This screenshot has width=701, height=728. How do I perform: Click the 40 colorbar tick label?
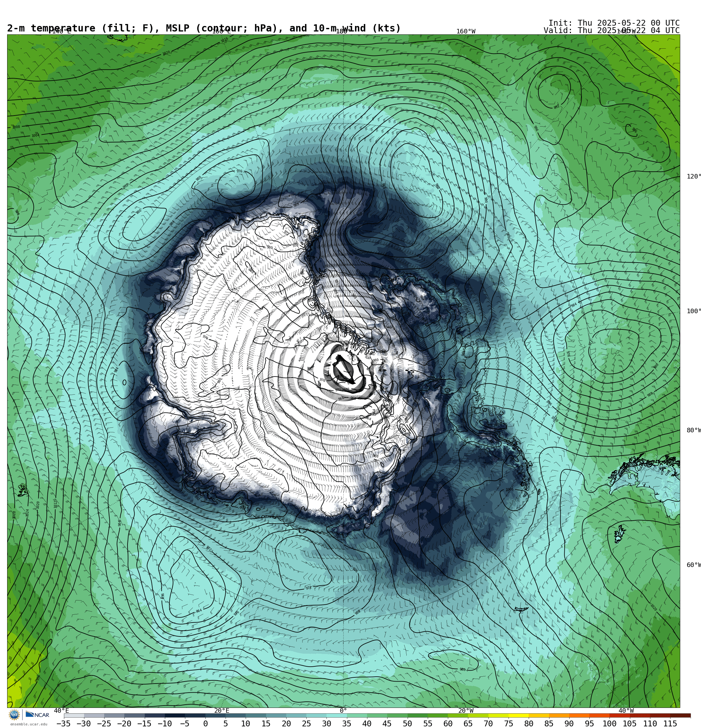[x=367, y=723]
